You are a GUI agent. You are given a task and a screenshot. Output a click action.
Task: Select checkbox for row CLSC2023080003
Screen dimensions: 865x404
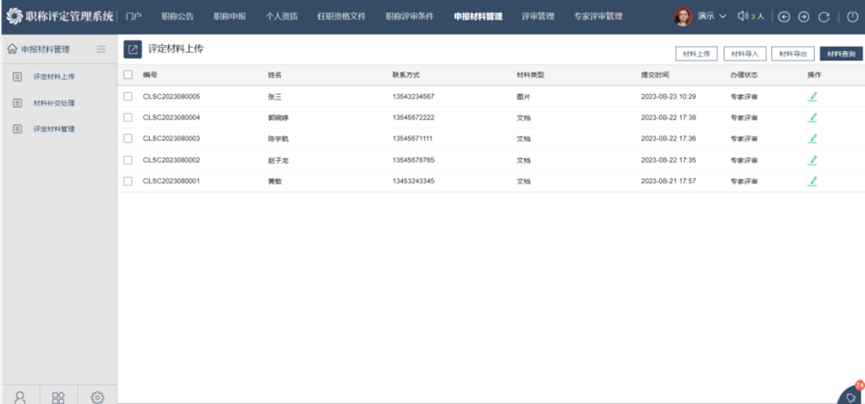point(128,139)
